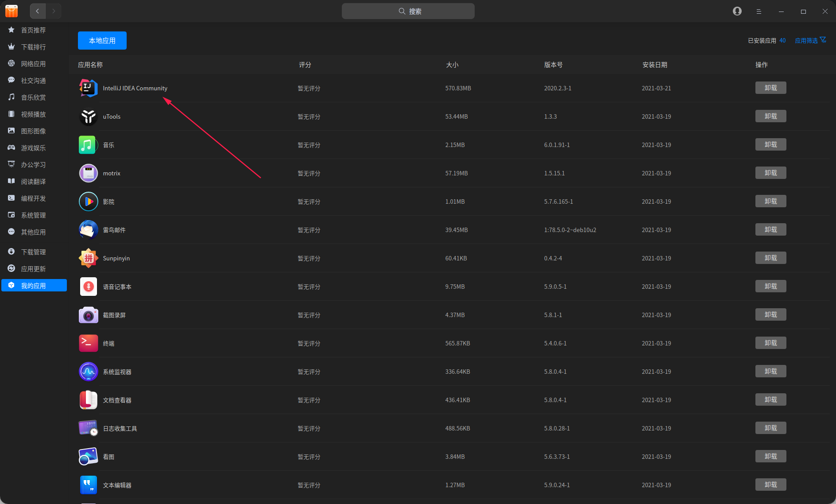Open the 应用筛选 filter dropdown

click(810, 40)
